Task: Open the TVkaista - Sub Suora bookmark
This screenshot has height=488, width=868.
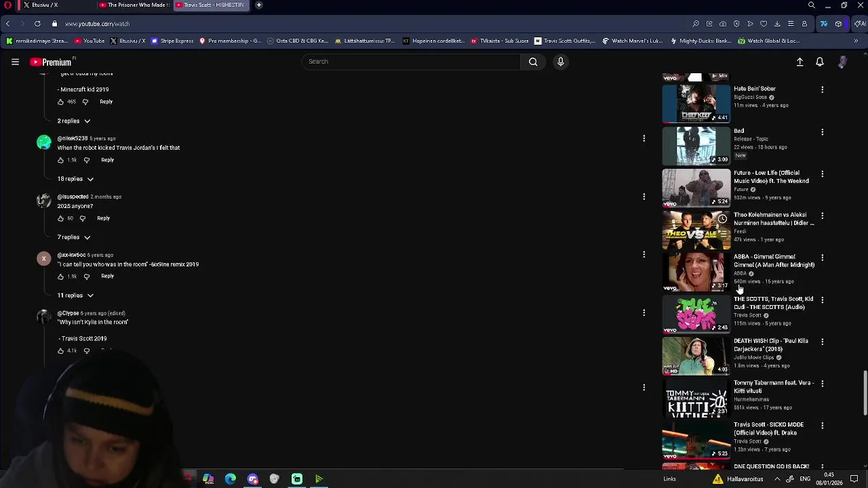Action: click(500, 41)
